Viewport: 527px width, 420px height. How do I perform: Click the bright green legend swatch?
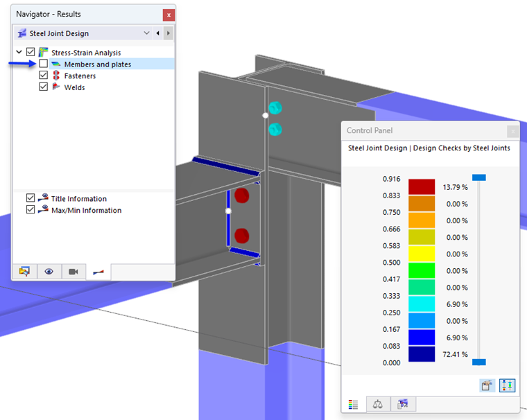point(422,270)
